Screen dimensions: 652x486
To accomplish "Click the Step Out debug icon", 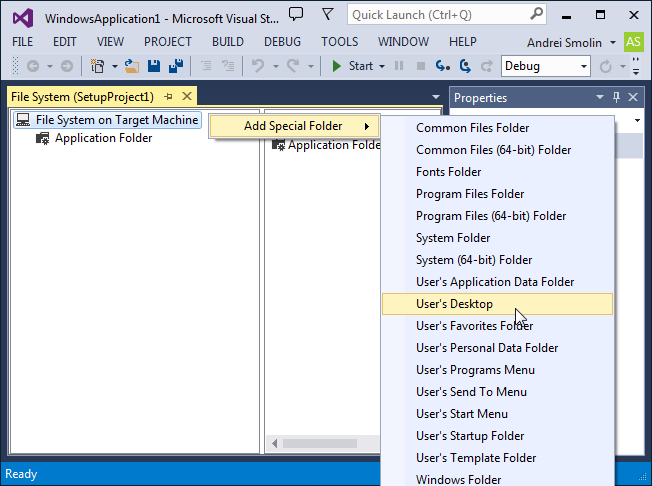I will click(x=487, y=66).
